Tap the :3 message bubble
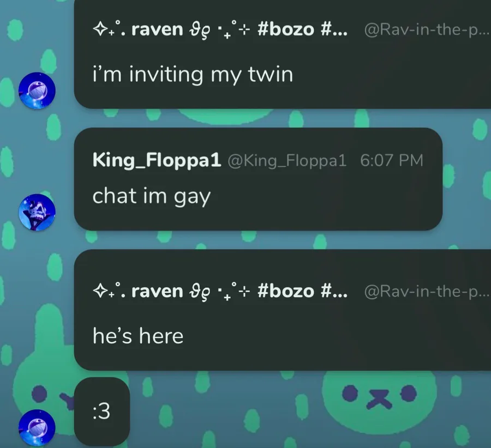491x448 pixels. click(x=102, y=411)
